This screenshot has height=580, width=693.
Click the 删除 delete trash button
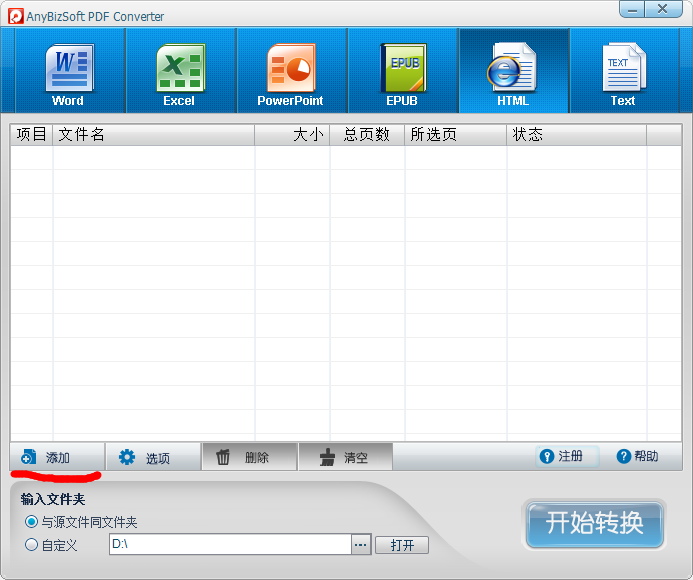pyautogui.click(x=249, y=457)
